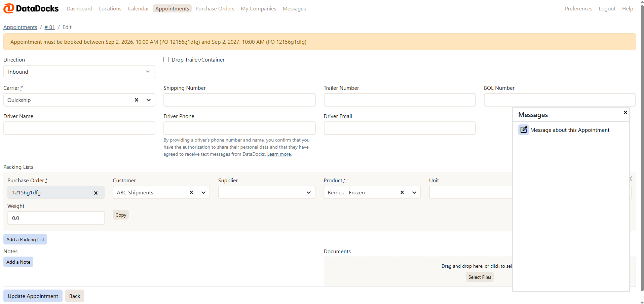Click Add a Packing List
The width and height of the screenshot is (644, 304).
pyautogui.click(x=25, y=239)
